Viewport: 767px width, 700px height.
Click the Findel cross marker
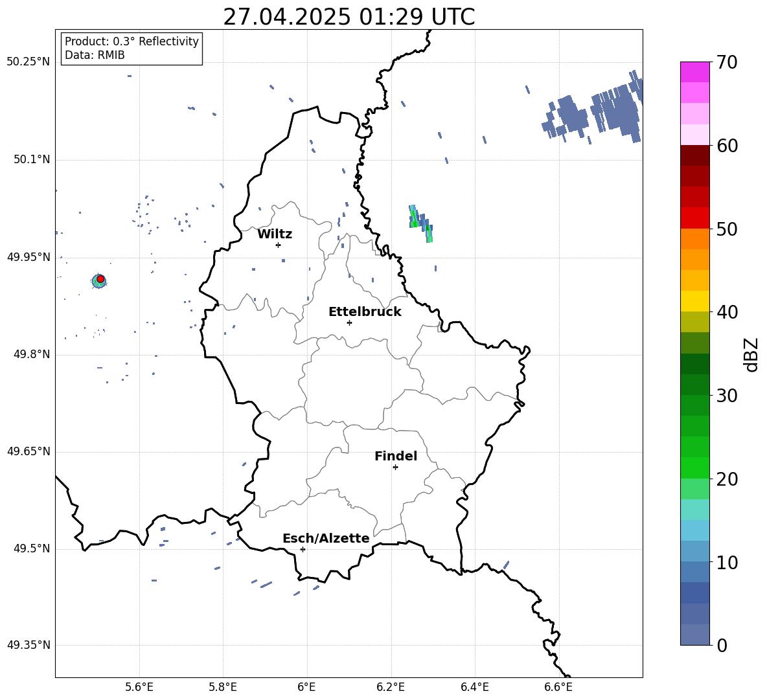[x=395, y=468]
